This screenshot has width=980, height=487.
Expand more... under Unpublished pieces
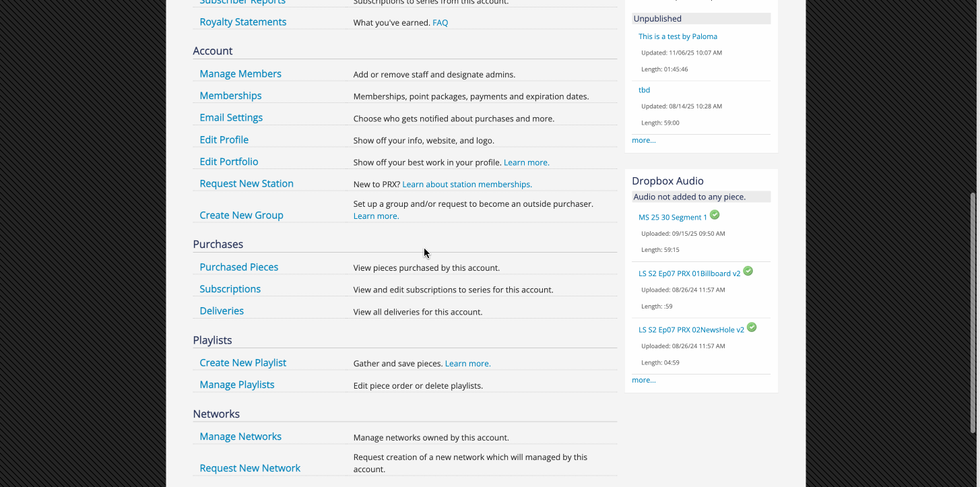point(643,140)
